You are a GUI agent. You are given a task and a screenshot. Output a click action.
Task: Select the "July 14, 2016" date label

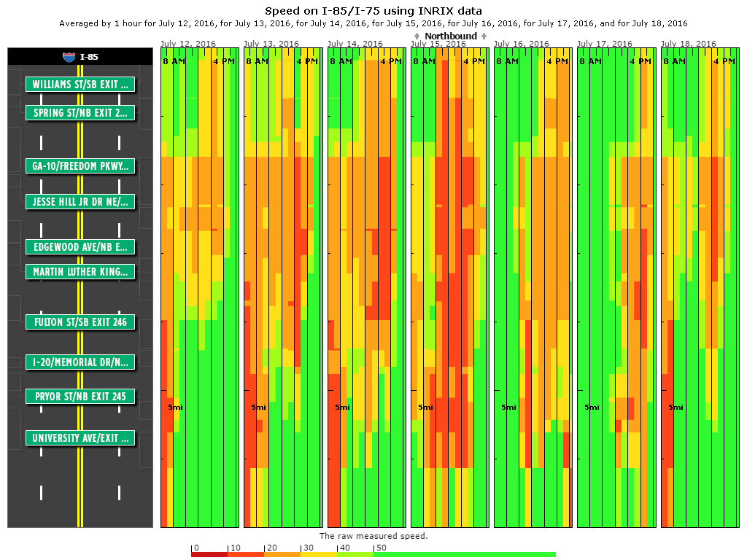tap(355, 43)
